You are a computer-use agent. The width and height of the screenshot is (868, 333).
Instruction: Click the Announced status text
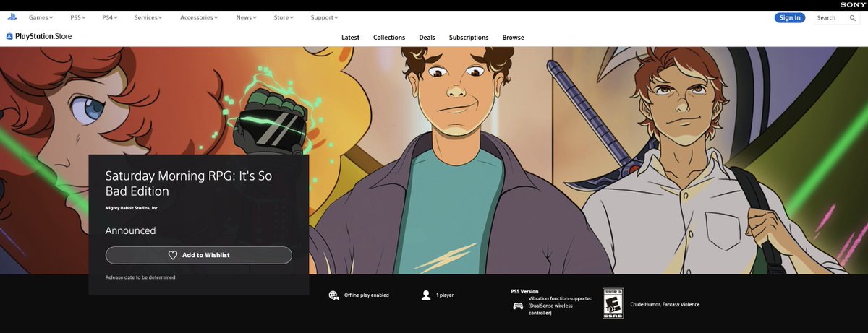[130, 231]
